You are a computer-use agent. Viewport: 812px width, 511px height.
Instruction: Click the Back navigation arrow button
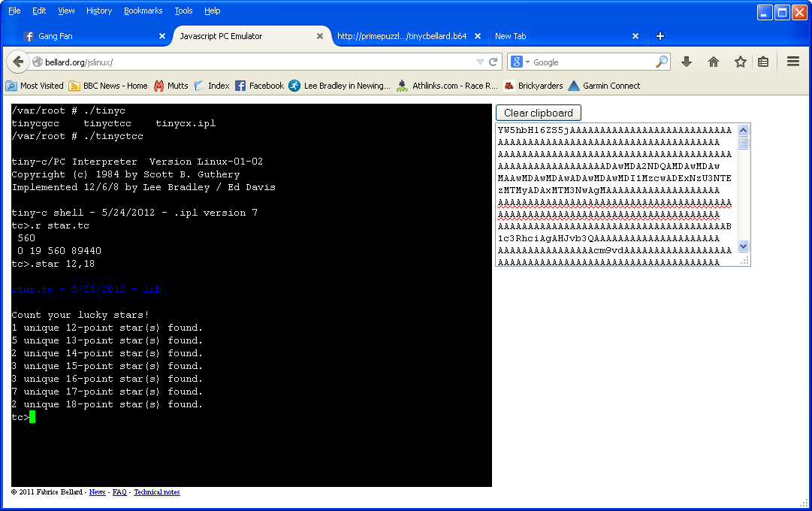[17, 62]
